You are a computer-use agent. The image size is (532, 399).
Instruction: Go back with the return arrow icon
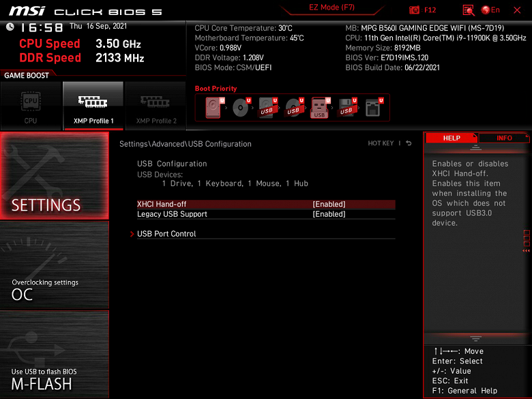[409, 143]
